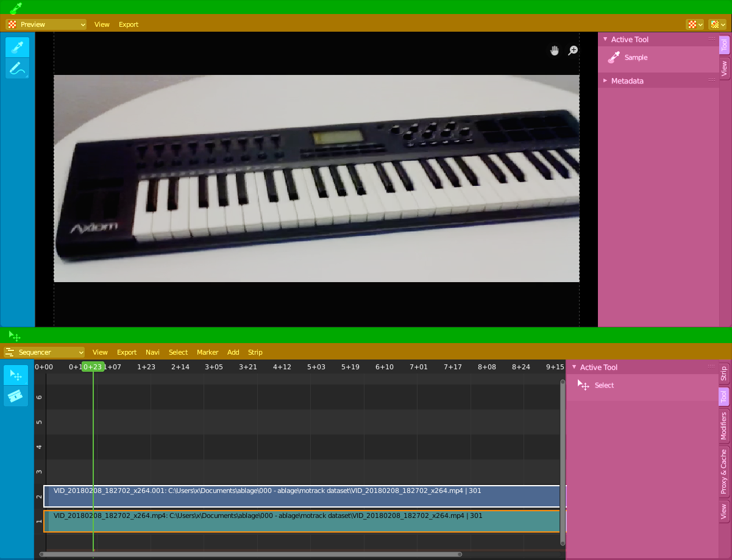Click the 5+03 time label on the ruler

pyautogui.click(x=316, y=367)
